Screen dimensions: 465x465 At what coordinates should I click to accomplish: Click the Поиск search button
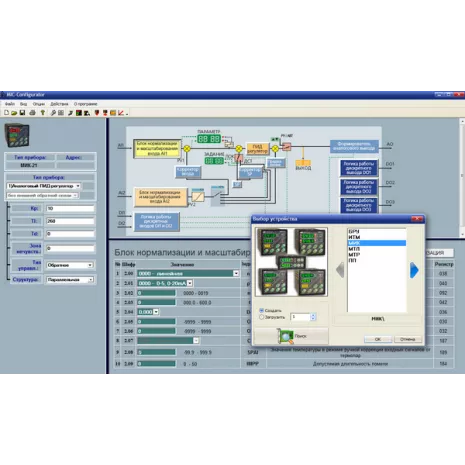pyautogui.click(x=291, y=336)
